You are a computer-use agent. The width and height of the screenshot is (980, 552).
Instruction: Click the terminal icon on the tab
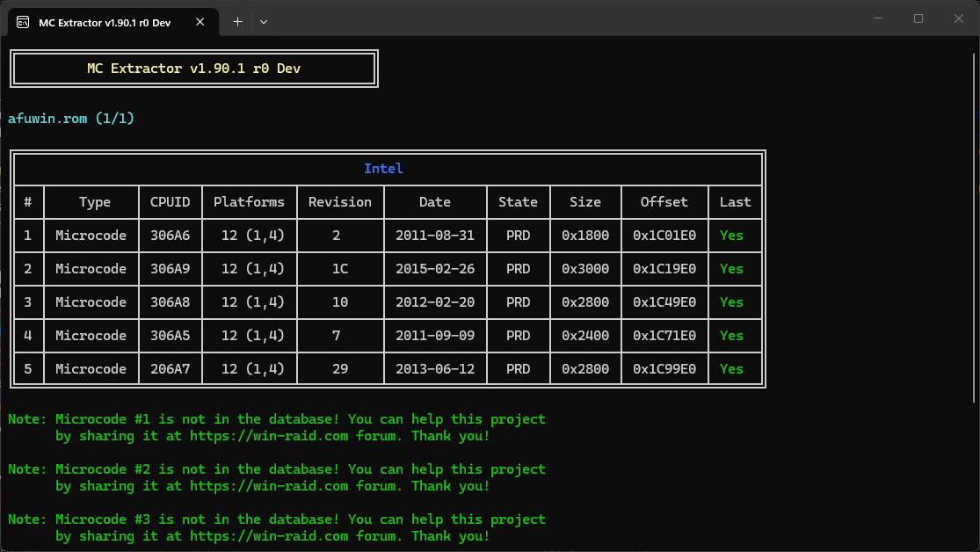[23, 23]
